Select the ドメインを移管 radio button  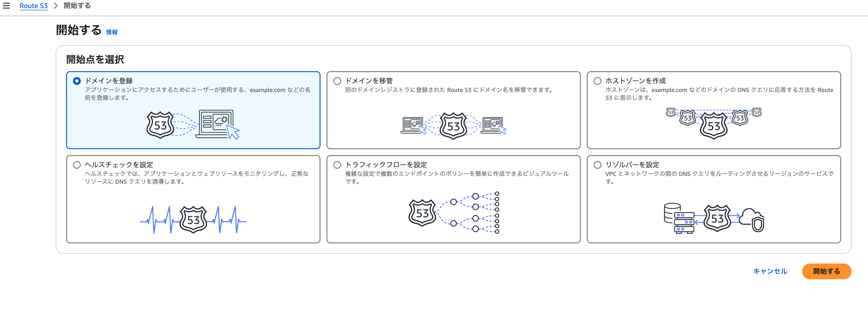click(x=337, y=81)
